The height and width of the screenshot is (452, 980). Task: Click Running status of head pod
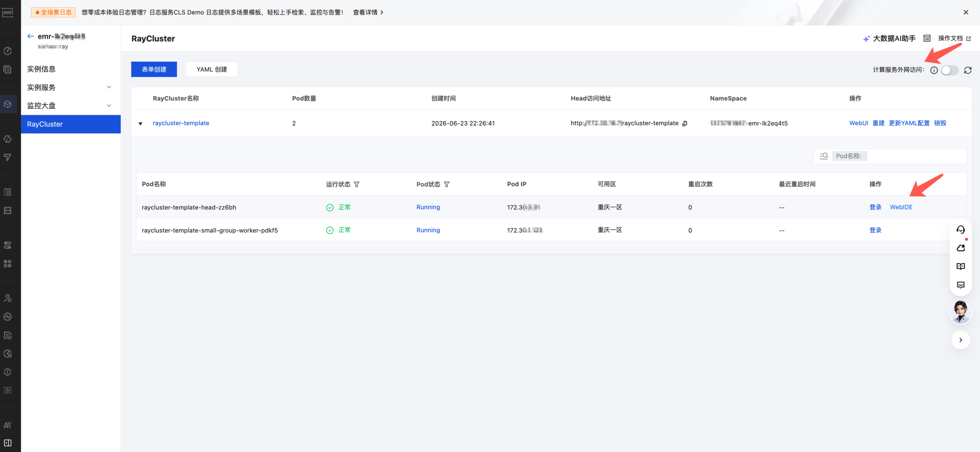pos(428,207)
